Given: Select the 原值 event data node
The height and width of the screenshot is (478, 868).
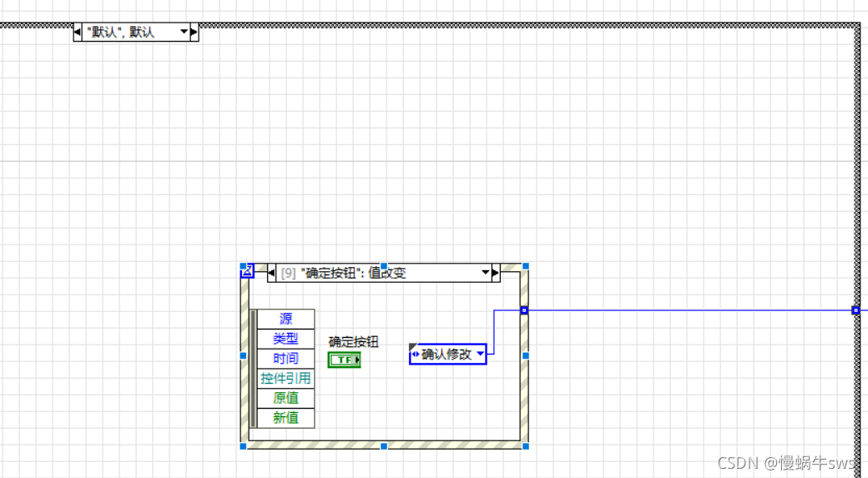Looking at the screenshot, I should point(285,398).
